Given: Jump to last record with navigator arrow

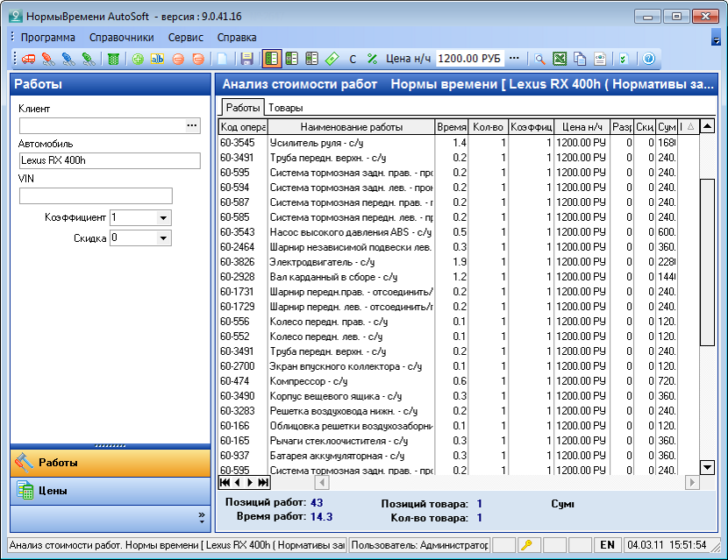Looking at the screenshot, I should point(263,482).
